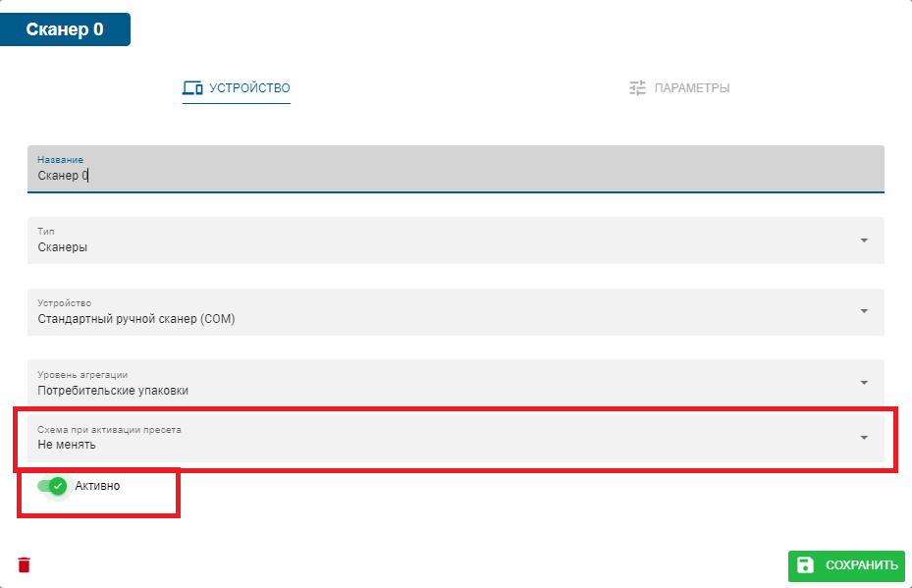
Task: Click the checkmark knob of the Активно switch
Action: [58, 486]
